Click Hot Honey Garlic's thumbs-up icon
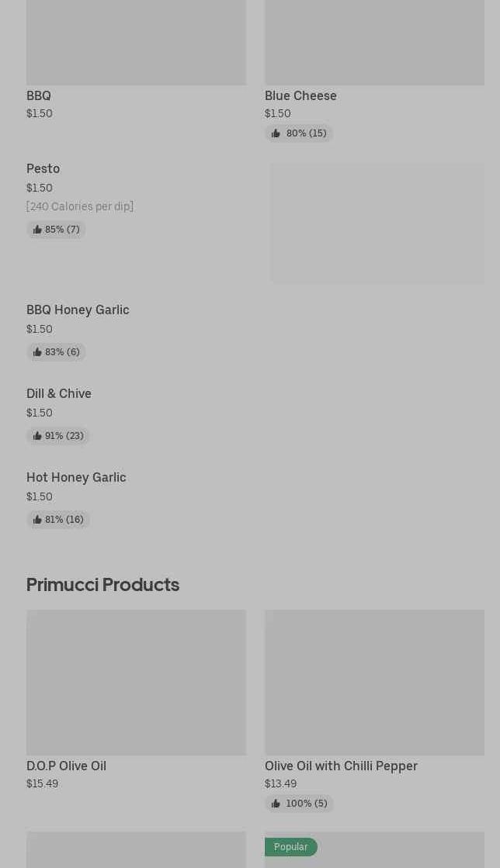The image size is (500, 868). [x=37, y=520]
